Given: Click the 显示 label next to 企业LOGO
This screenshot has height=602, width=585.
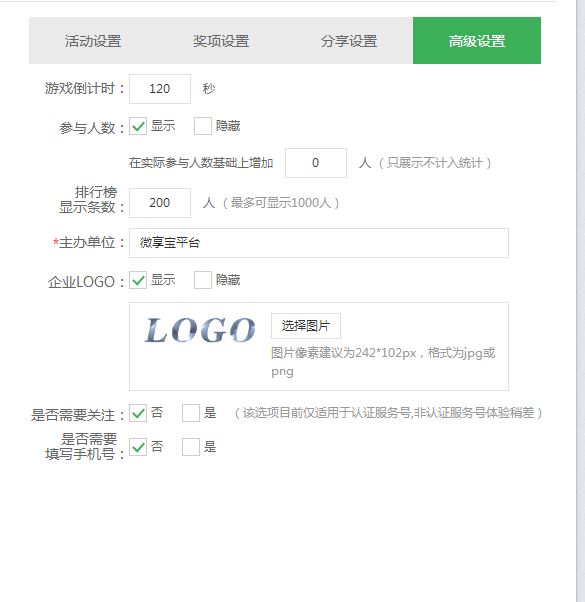Looking at the screenshot, I should [163, 280].
